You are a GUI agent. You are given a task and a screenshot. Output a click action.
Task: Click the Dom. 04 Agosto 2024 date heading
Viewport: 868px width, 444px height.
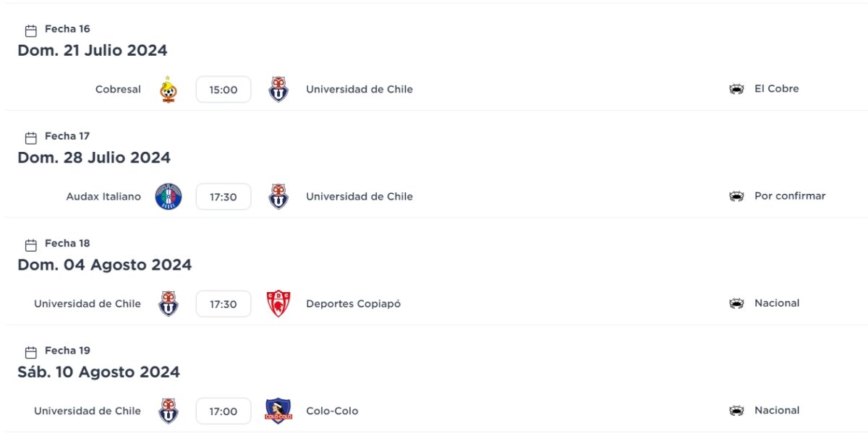click(105, 265)
